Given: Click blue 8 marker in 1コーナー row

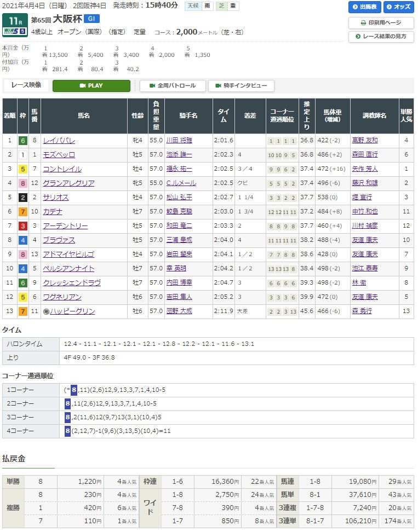Looking at the screenshot, I should pyautogui.click(x=73, y=390).
